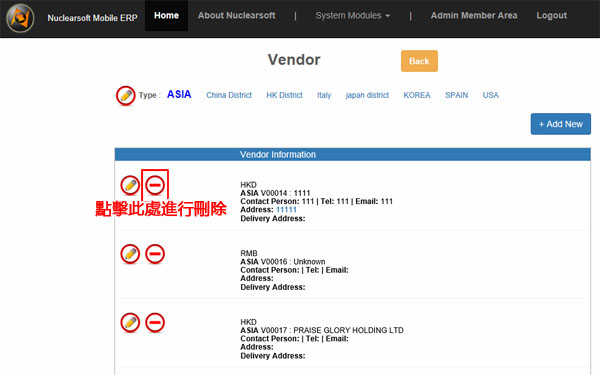Edit vendor type with pencil icon beside Type
The height and width of the screenshot is (375, 600).
[x=126, y=95]
